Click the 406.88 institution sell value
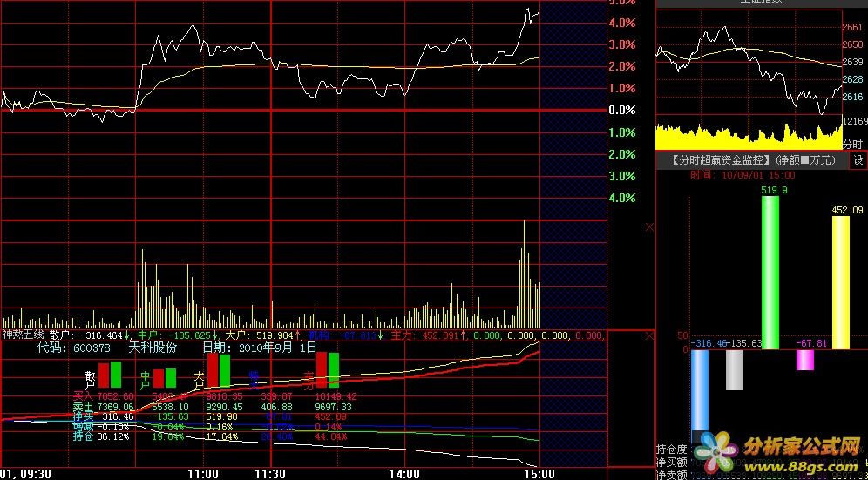The height and width of the screenshot is (480, 868). [x=277, y=407]
